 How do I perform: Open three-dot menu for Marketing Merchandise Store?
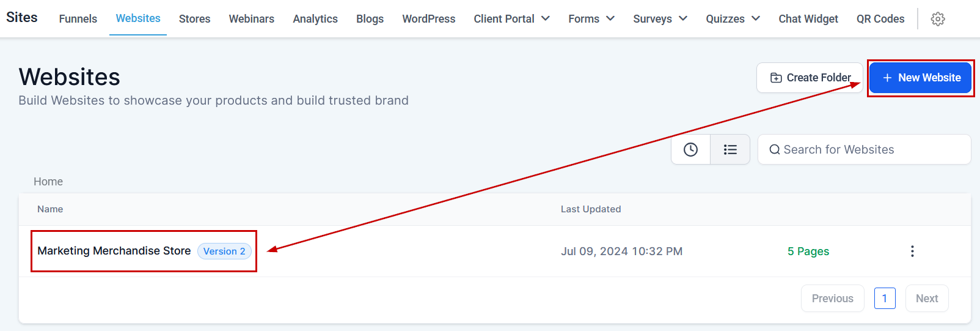(x=912, y=251)
